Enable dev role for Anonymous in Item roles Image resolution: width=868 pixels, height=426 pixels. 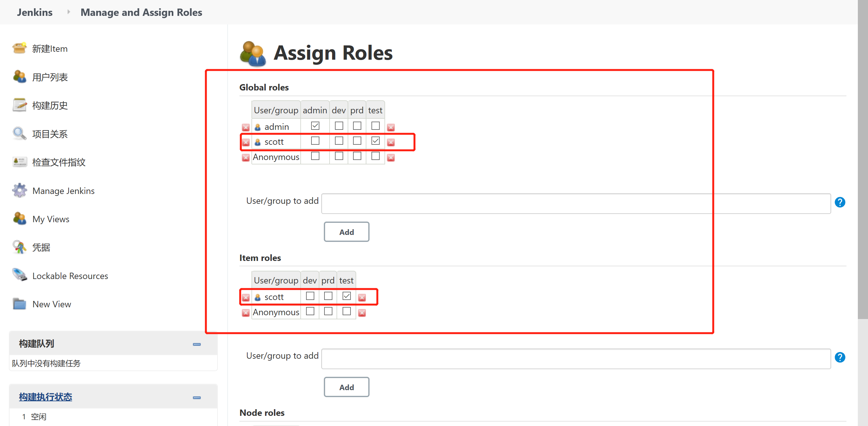310,311
